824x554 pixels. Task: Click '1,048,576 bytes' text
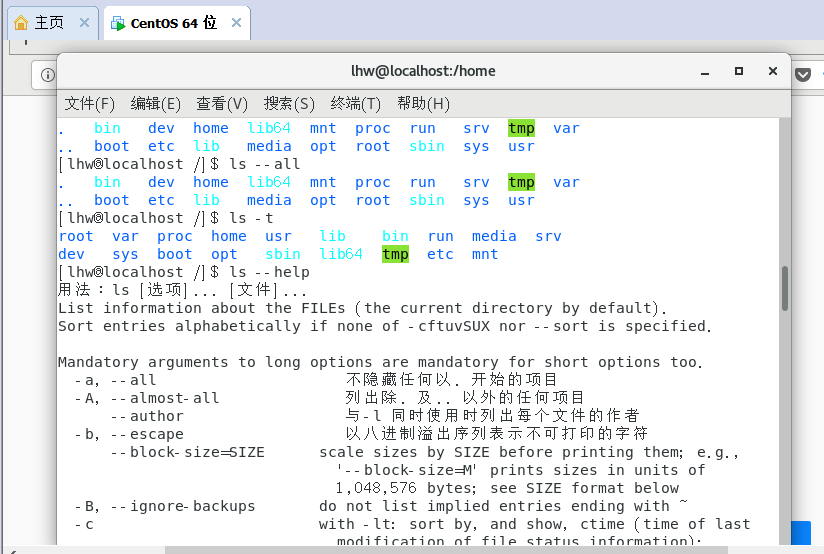(406, 488)
